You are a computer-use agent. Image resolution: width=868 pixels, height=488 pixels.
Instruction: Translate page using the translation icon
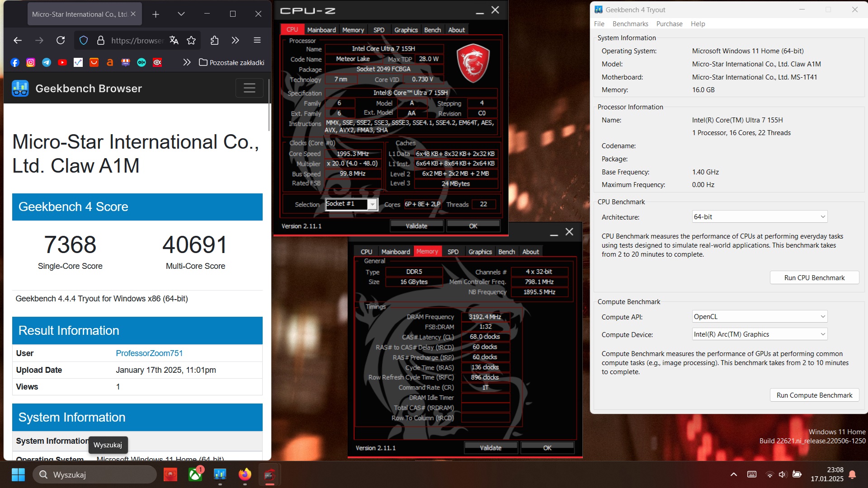coord(174,41)
